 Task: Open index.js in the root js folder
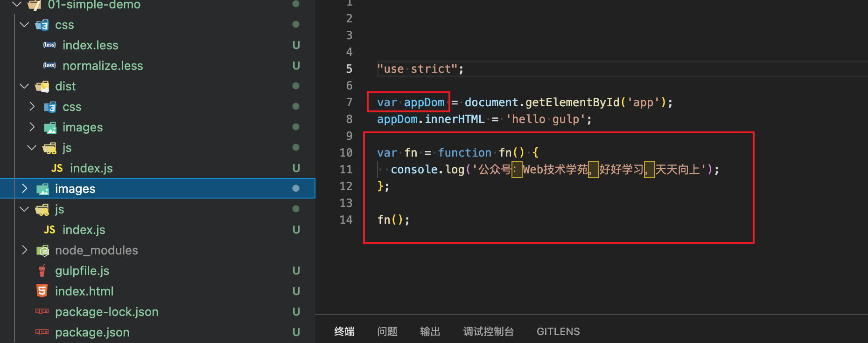click(84, 230)
